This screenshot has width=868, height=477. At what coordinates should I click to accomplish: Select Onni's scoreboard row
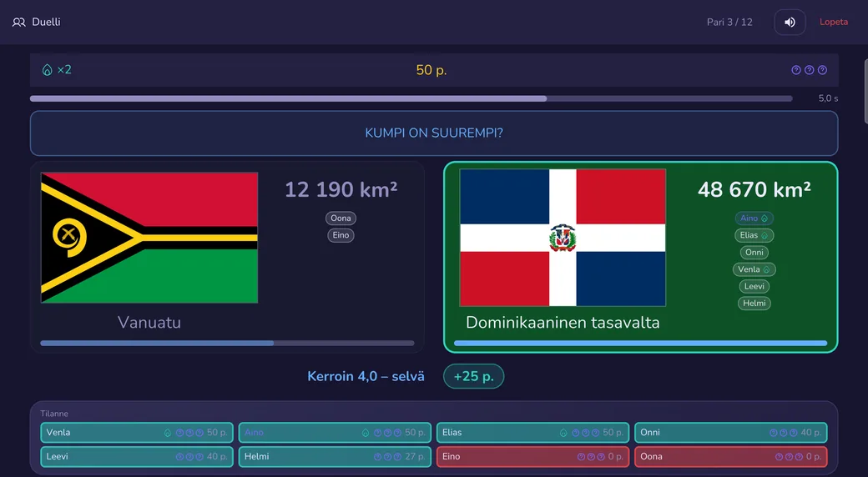point(731,433)
